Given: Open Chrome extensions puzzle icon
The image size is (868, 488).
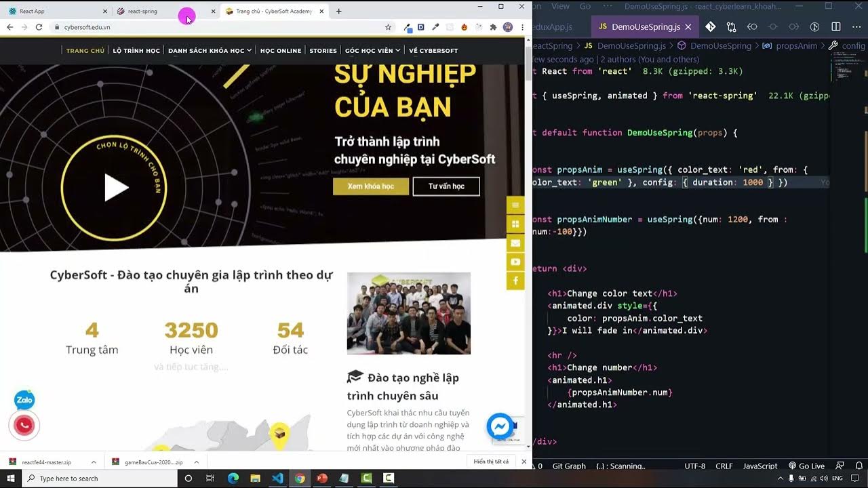Looking at the screenshot, I should (x=493, y=27).
